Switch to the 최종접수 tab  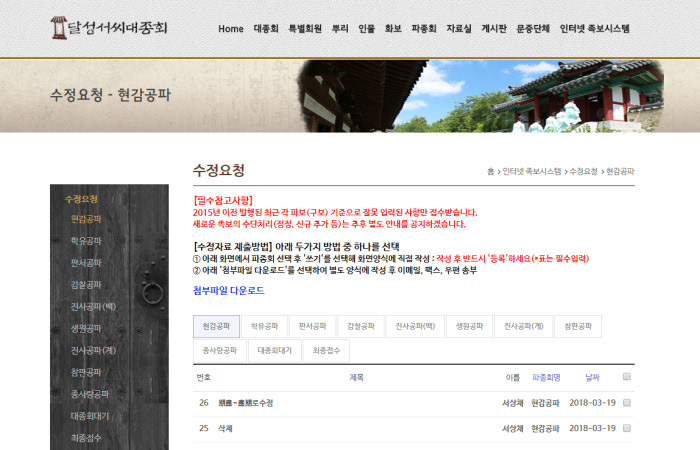pyautogui.click(x=326, y=351)
